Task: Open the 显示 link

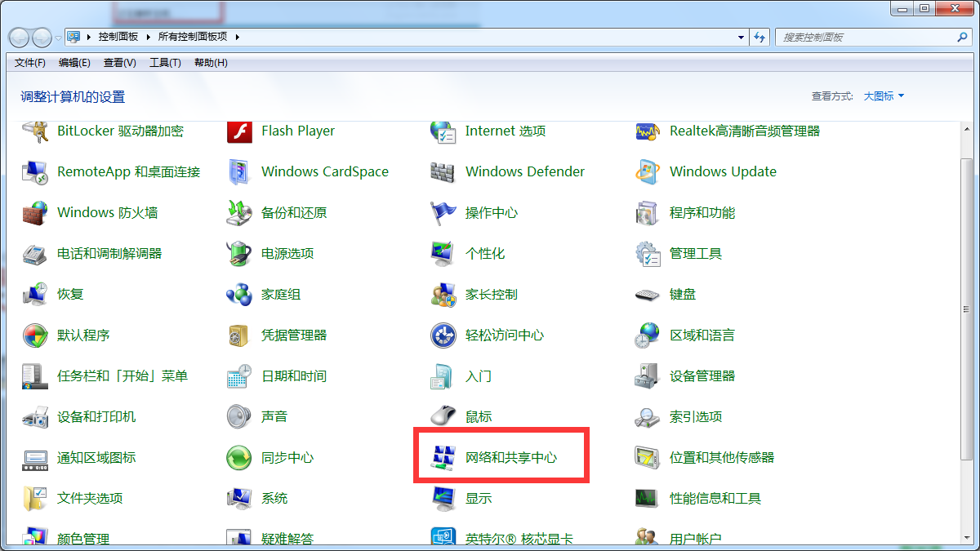Action: tap(479, 499)
